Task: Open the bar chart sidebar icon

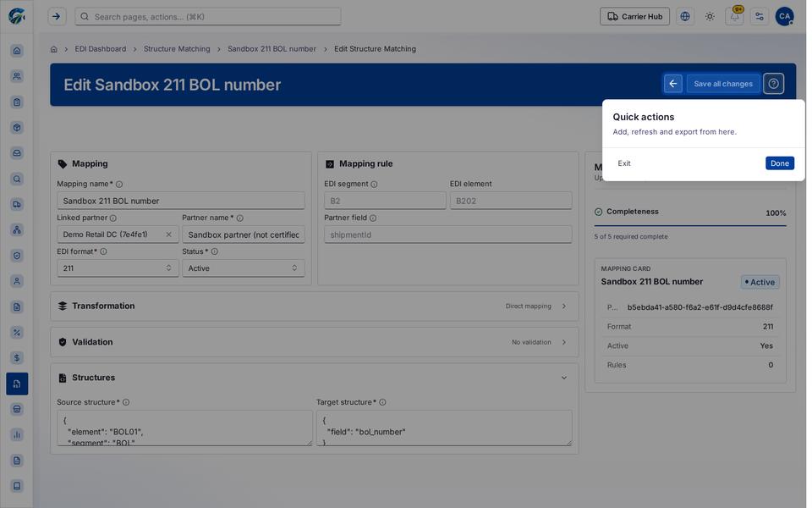Action: pos(17,434)
